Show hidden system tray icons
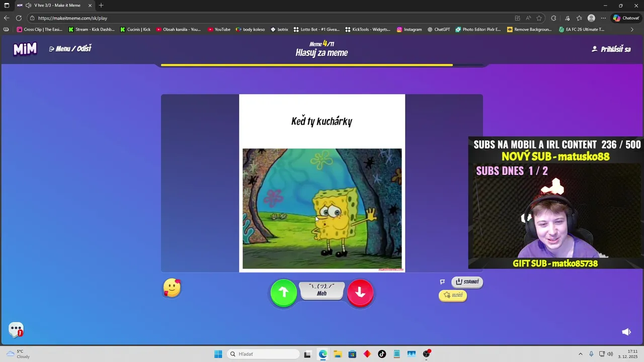The image size is (644, 362). click(x=580, y=354)
